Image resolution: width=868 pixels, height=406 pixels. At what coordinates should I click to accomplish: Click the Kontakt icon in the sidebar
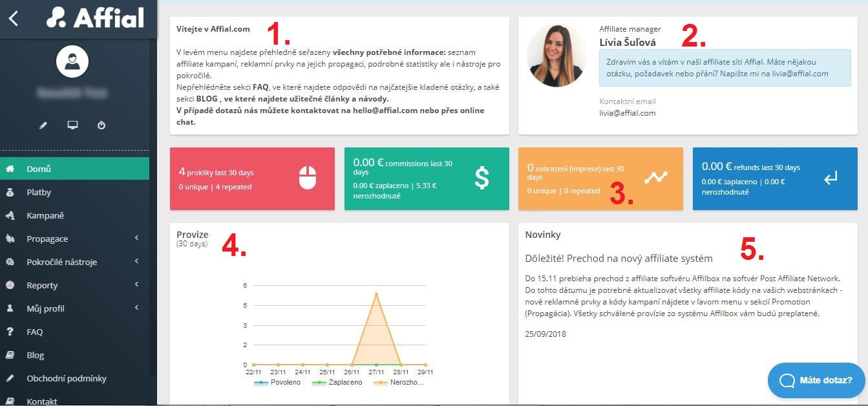(10, 401)
